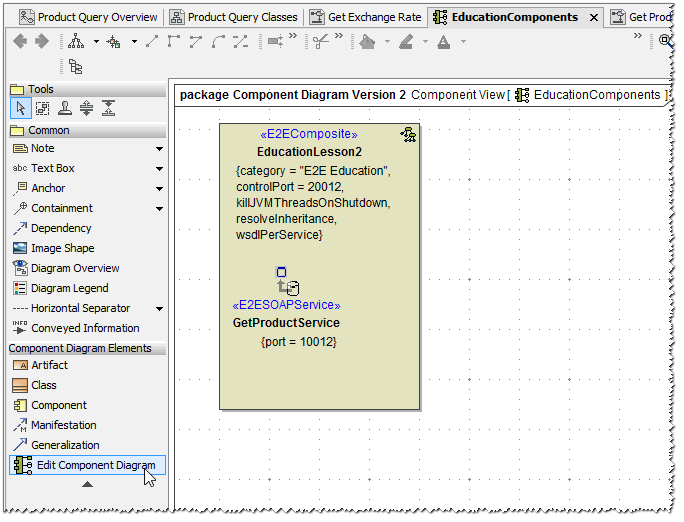Toggle the sticky stamp tool
684x522 pixels.
click(x=64, y=109)
